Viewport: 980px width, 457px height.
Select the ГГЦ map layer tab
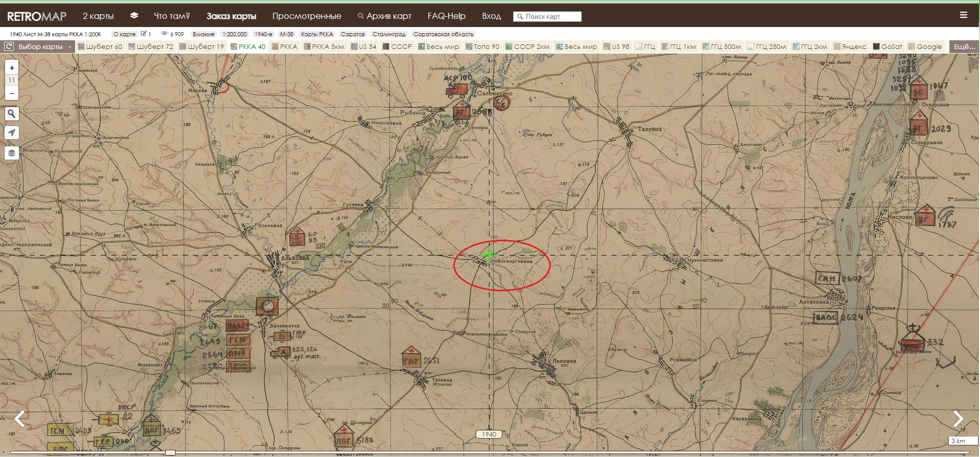(x=646, y=46)
